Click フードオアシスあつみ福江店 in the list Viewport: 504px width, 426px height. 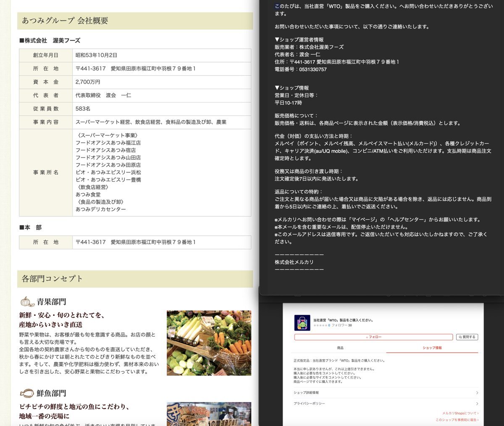pyautogui.click(x=108, y=143)
